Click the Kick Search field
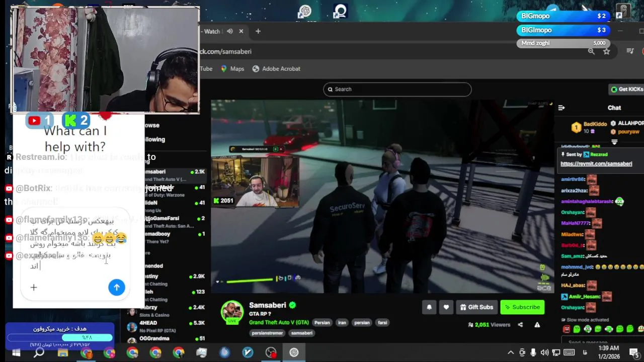This screenshot has width=644, height=362. pyautogui.click(x=397, y=89)
